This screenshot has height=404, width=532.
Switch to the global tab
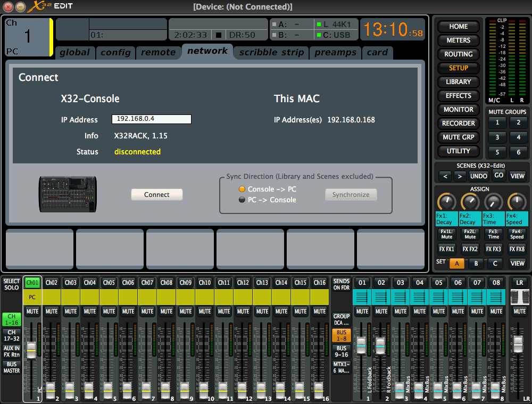coord(74,53)
